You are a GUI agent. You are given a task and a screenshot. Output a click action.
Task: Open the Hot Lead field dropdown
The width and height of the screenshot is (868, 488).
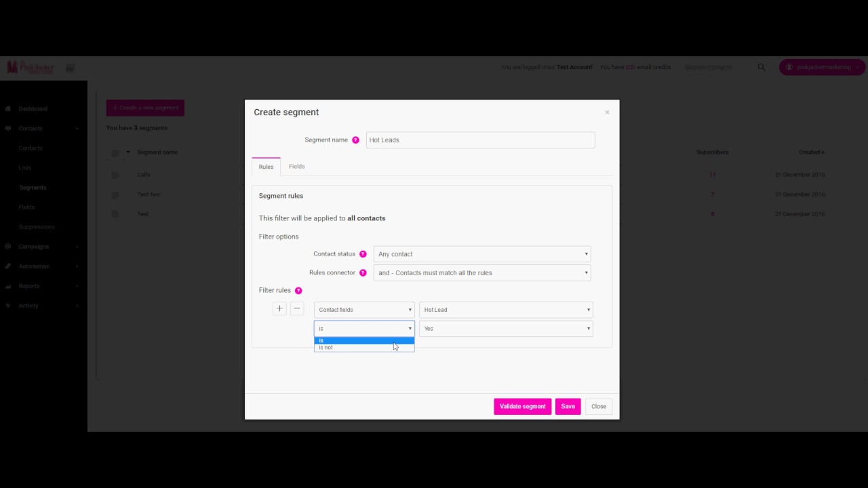[x=506, y=310]
